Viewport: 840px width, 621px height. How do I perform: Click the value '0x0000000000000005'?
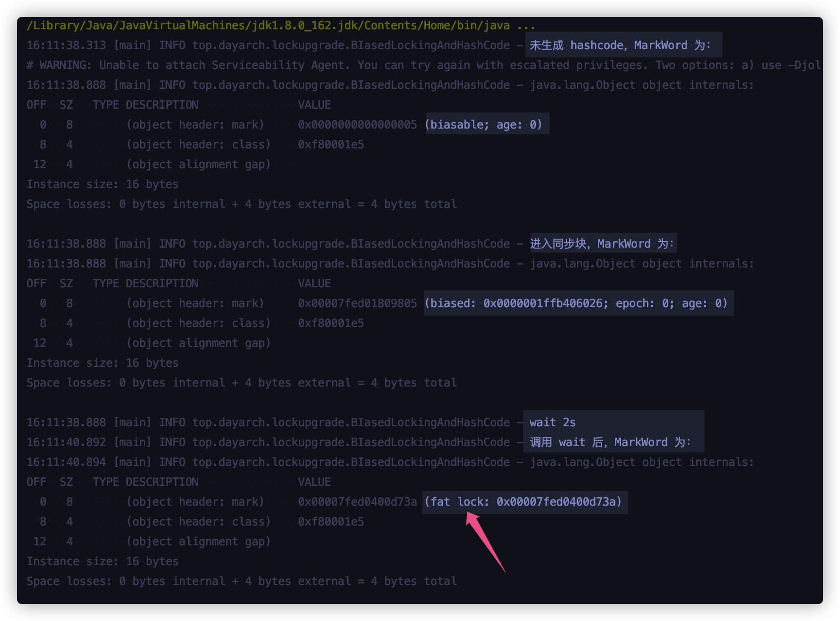coord(357,125)
